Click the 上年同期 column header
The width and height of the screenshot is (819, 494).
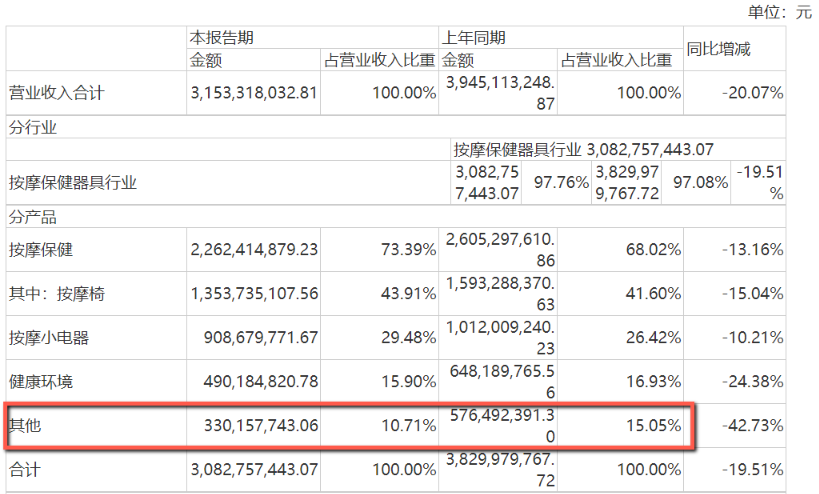(474, 37)
